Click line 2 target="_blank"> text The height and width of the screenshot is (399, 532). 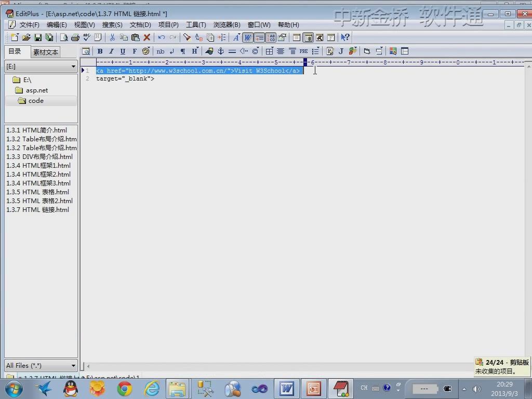click(125, 79)
